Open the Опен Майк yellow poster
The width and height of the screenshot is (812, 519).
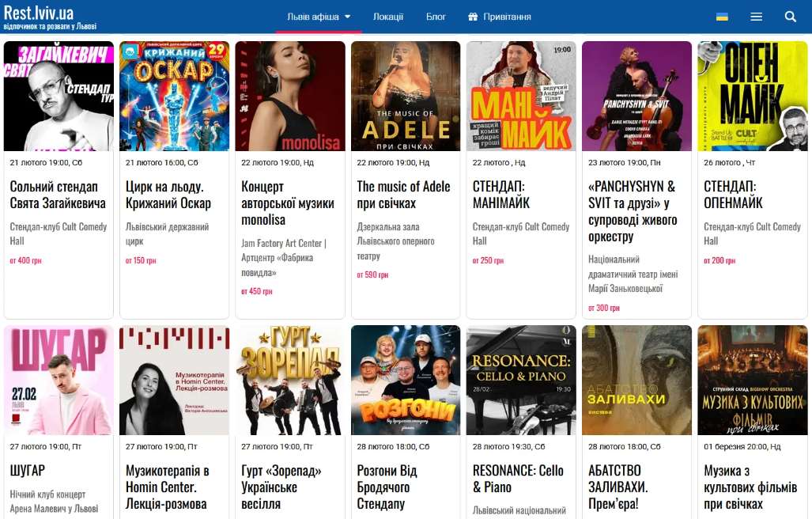(x=753, y=97)
